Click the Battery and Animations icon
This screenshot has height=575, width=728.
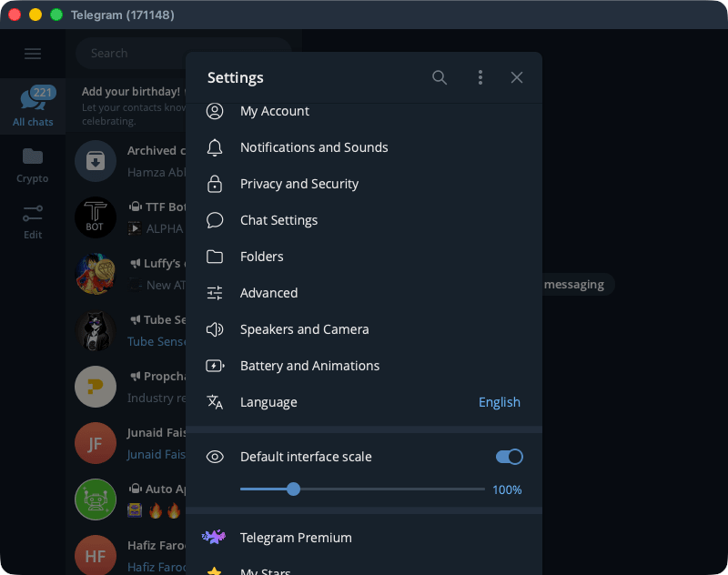(215, 366)
